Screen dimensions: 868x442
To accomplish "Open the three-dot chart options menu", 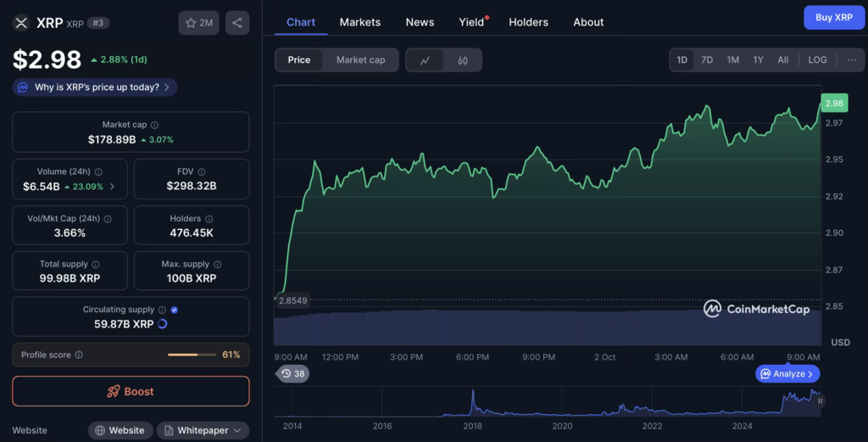I will 851,60.
